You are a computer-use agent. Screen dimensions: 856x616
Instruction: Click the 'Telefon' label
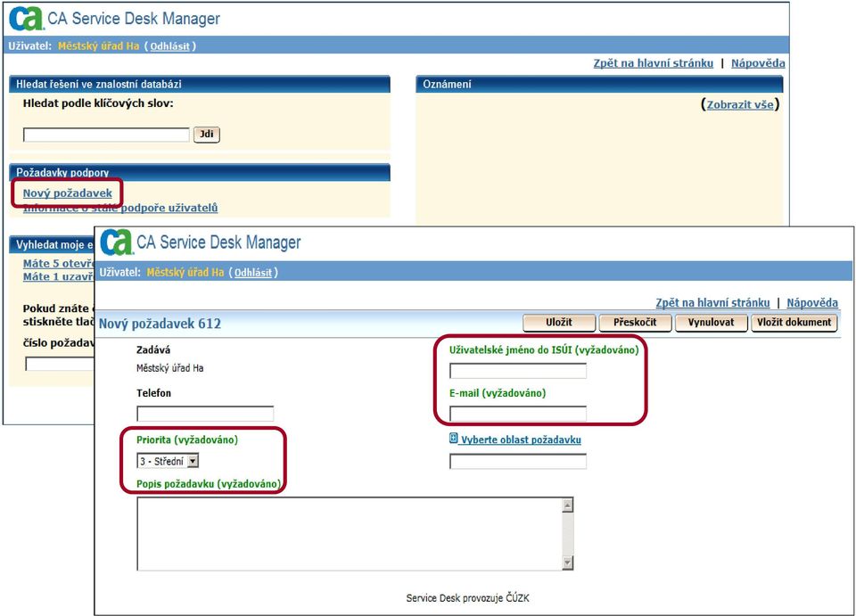click(153, 393)
